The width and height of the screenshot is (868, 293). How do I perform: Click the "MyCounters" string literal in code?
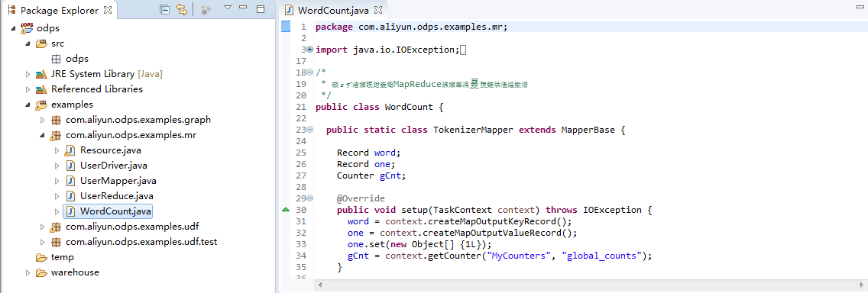[x=520, y=256]
